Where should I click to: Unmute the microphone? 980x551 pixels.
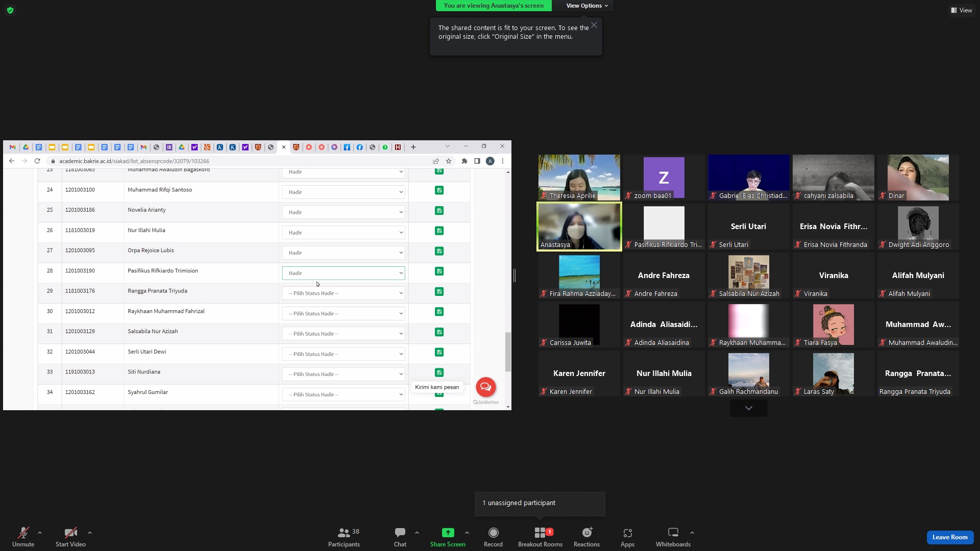[23, 537]
